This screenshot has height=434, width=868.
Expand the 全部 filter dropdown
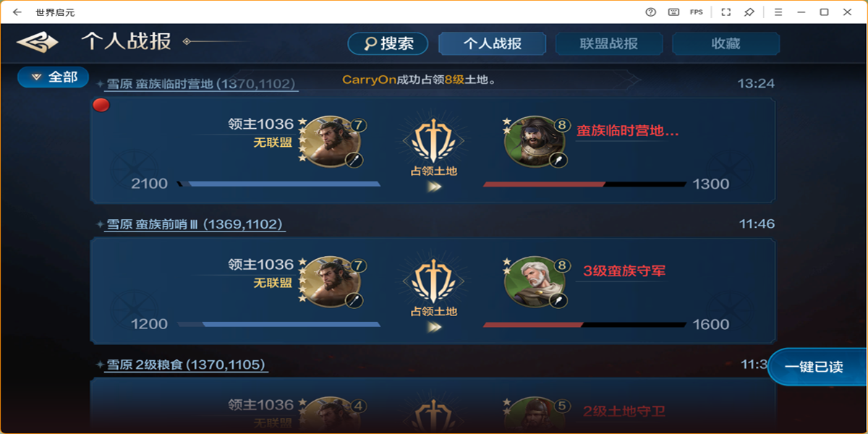[53, 77]
